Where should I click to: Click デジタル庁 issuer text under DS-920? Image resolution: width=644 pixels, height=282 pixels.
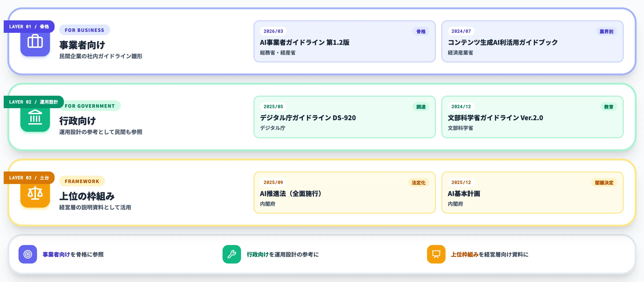tap(272, 128)
